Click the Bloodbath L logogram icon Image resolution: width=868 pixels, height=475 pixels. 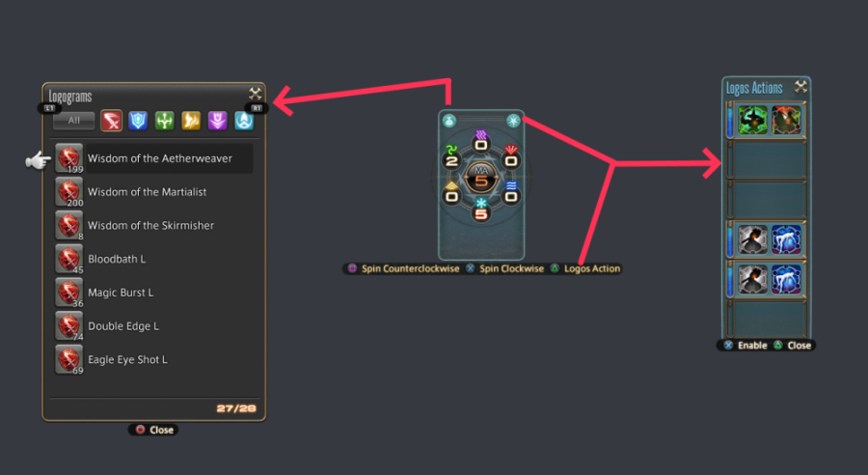coord(69,259)
